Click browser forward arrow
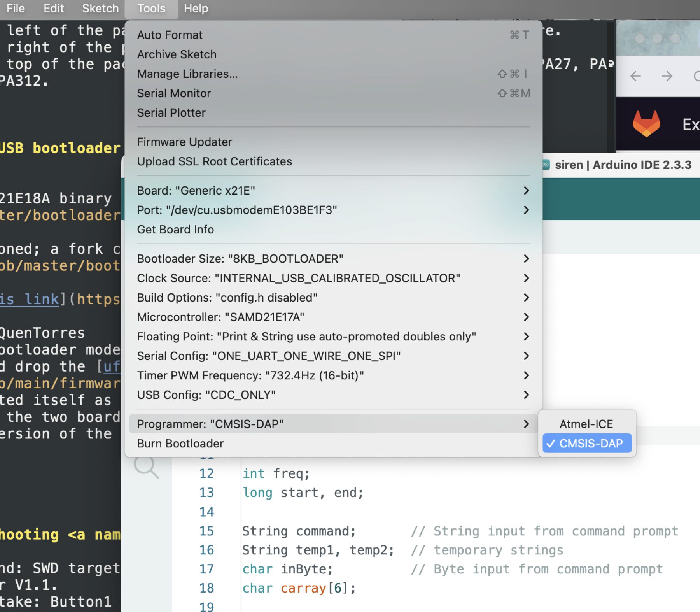Image resolution: width=700 pixels, height=612 pixels. point(667,76)
